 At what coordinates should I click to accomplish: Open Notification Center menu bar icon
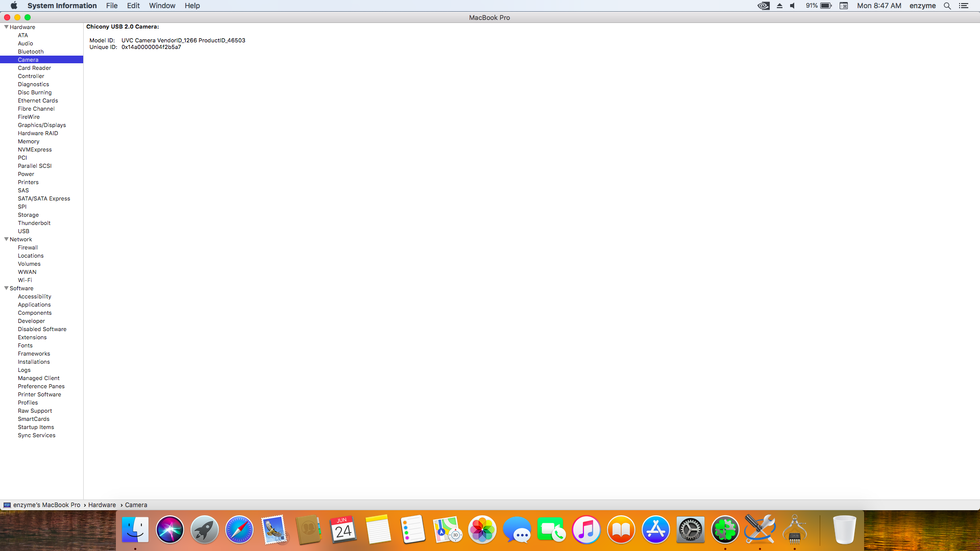964,6
